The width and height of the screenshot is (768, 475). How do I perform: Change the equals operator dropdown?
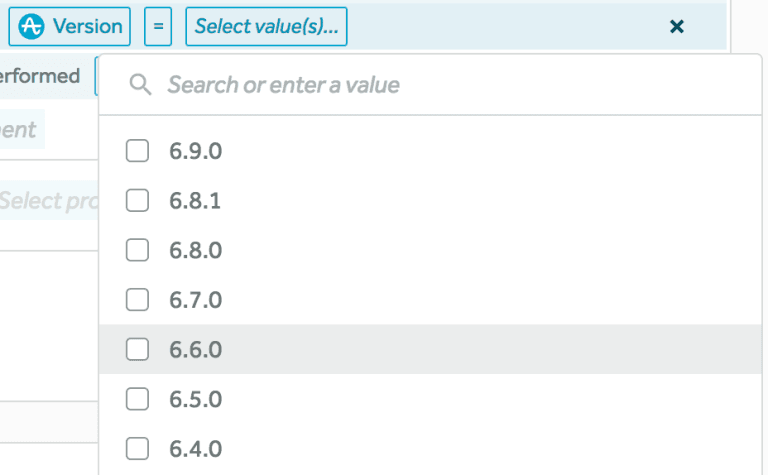[x=158, y=27]
